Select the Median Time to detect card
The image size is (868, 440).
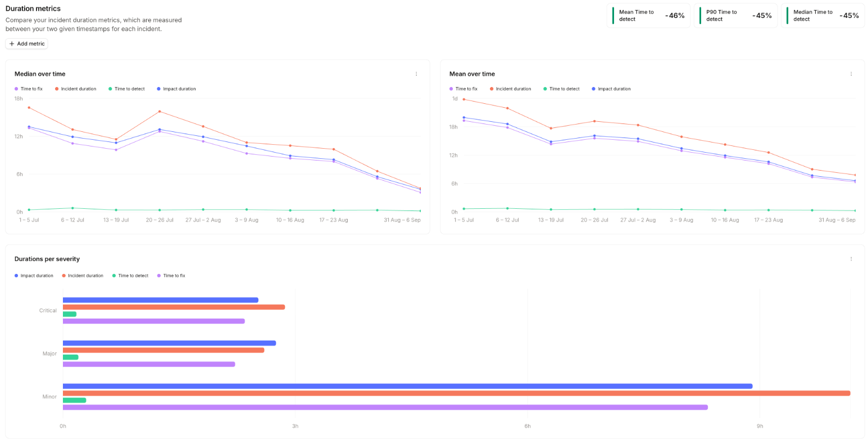point(822,16)
